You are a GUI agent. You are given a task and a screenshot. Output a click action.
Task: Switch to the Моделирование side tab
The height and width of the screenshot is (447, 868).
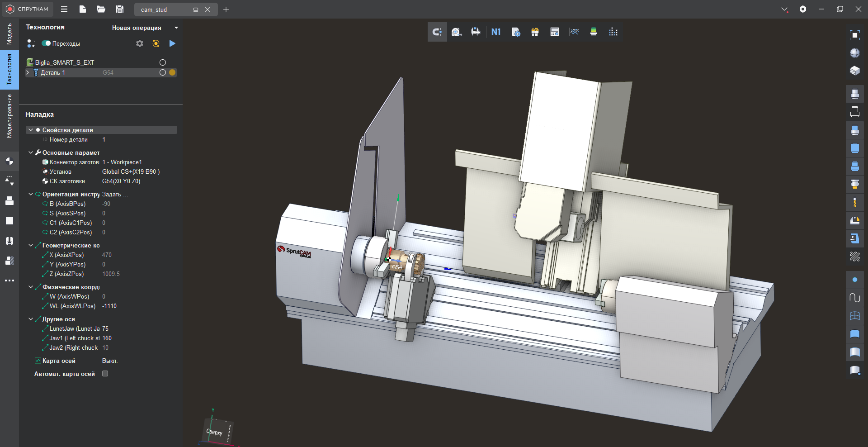pyautogui.click(x=9, y=116)
